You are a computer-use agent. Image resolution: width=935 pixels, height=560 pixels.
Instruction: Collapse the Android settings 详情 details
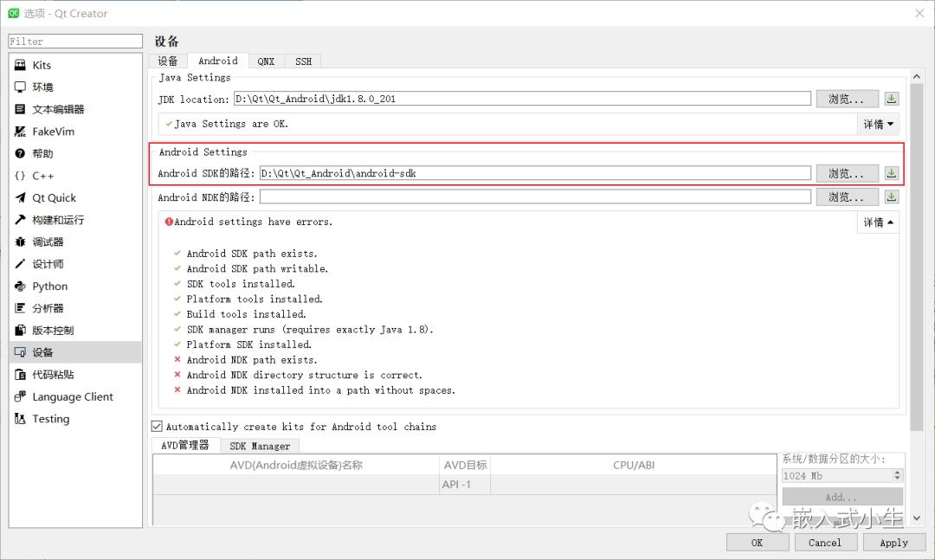tap(879, 222)
